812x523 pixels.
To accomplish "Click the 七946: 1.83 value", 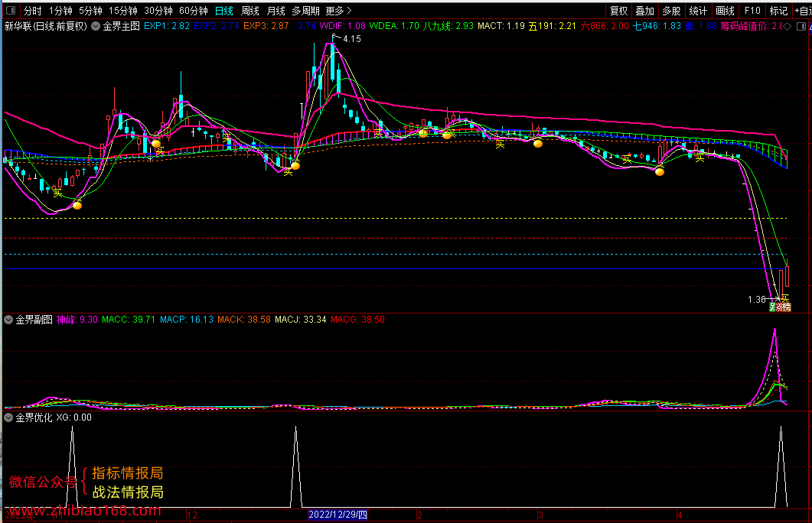I will pos(657,26).
